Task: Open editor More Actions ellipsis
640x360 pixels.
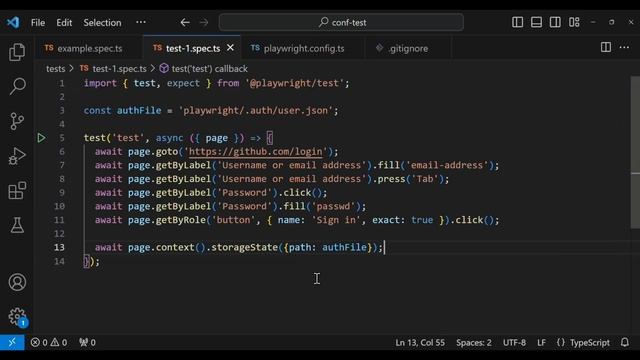Action: [x=624, y=47]
